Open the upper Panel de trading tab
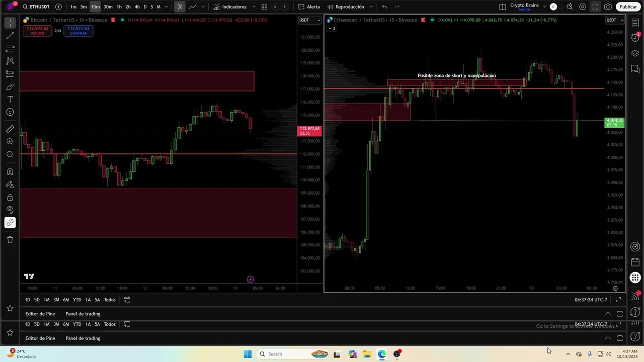 pos(83,314)
